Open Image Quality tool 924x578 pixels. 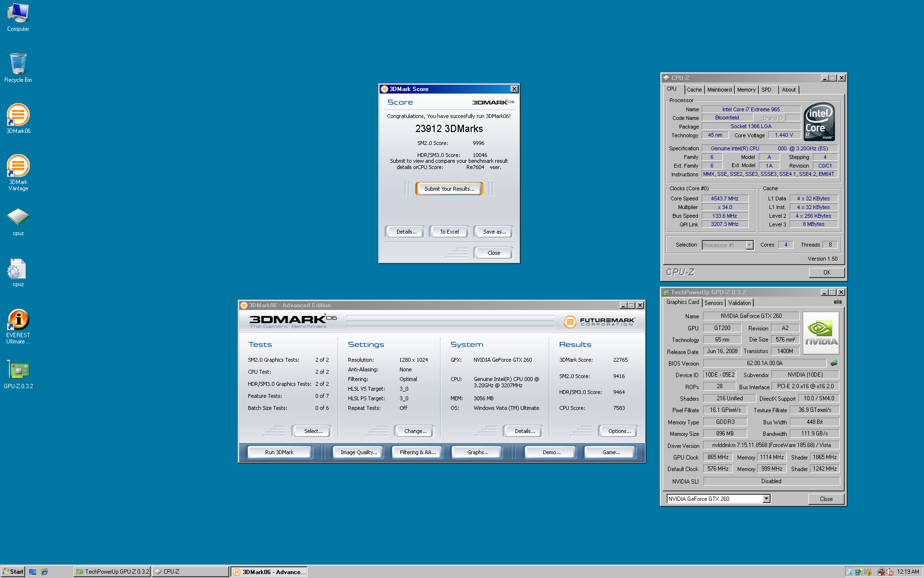tap(359, 452)
